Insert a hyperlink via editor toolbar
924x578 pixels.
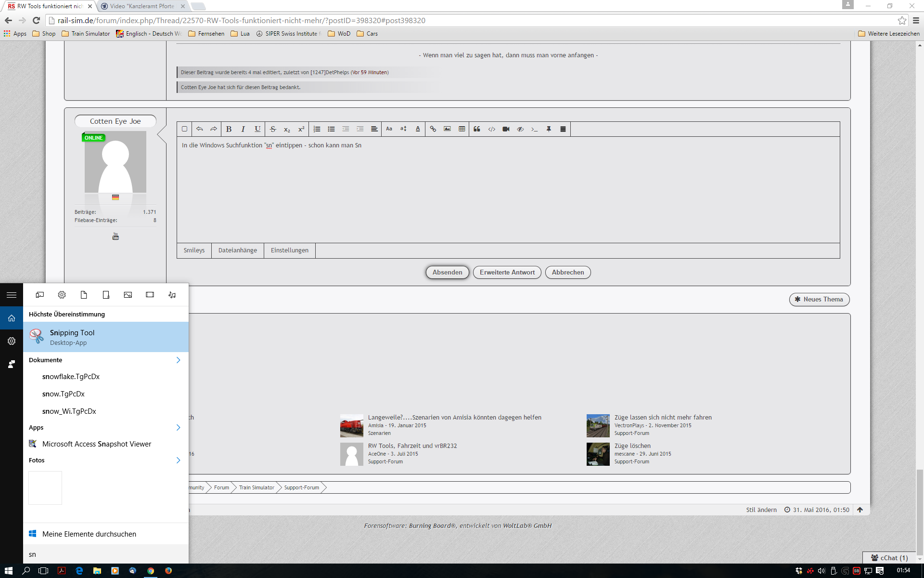tap(433, 129)
